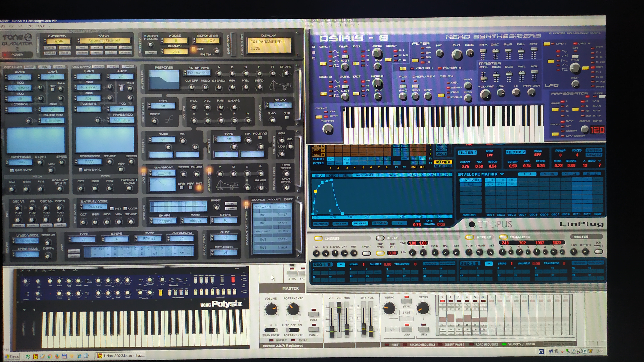This screenshot has height=362, width=644.
Task: Open the Edit menu in Osiris6 window
Action: click(x=338, y=25)
